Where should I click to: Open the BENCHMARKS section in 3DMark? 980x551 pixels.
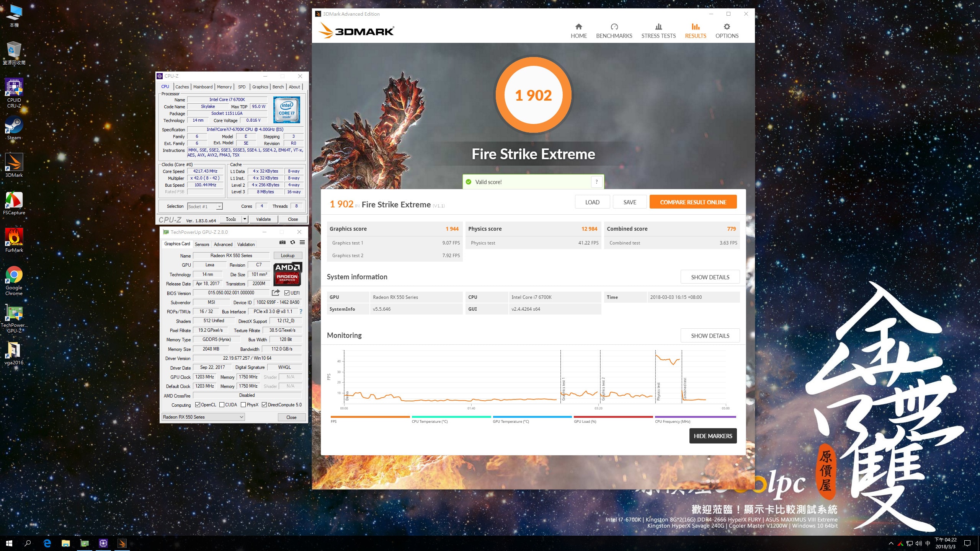(614, 31)
